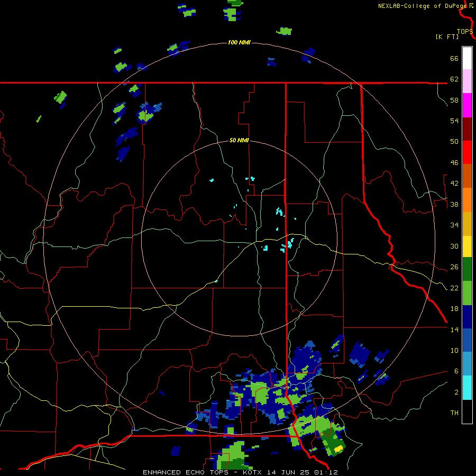Select the dark red (maroon) legend swatch

(467, 129)
